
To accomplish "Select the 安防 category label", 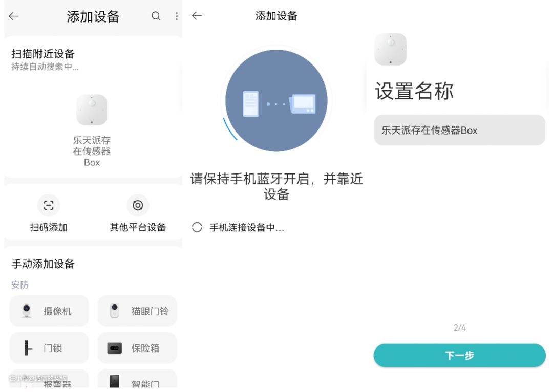I will [x=20, y=285].
